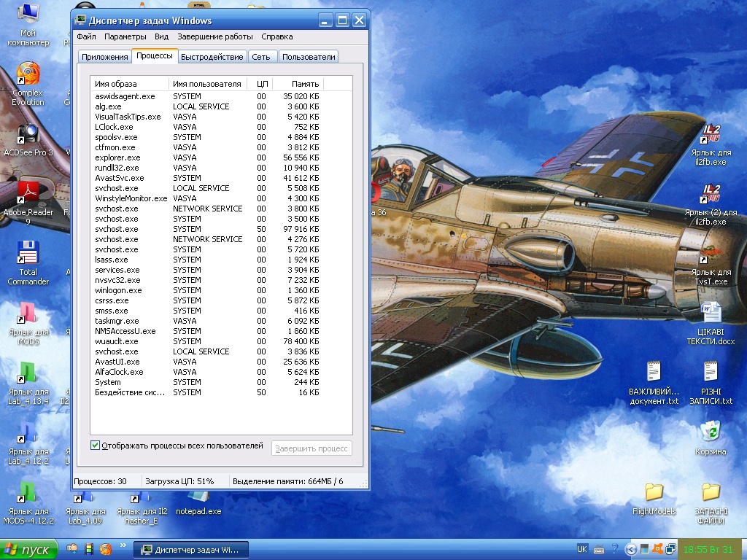This screenshot has width=747, height=560.
Task: Select the Total Commander desktop icon
Action: coord(28,253)
